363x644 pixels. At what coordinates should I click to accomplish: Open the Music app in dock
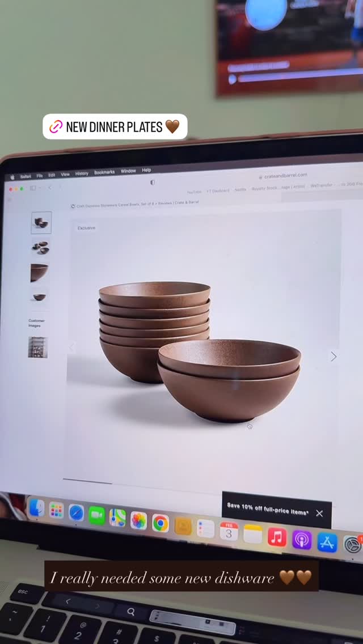coord(277,536)
